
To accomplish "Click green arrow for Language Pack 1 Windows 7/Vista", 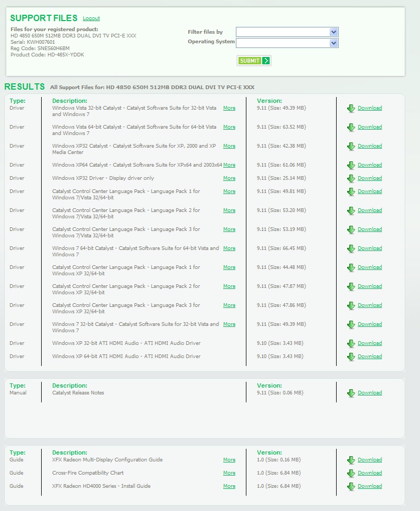I will (x=351, y=191).
